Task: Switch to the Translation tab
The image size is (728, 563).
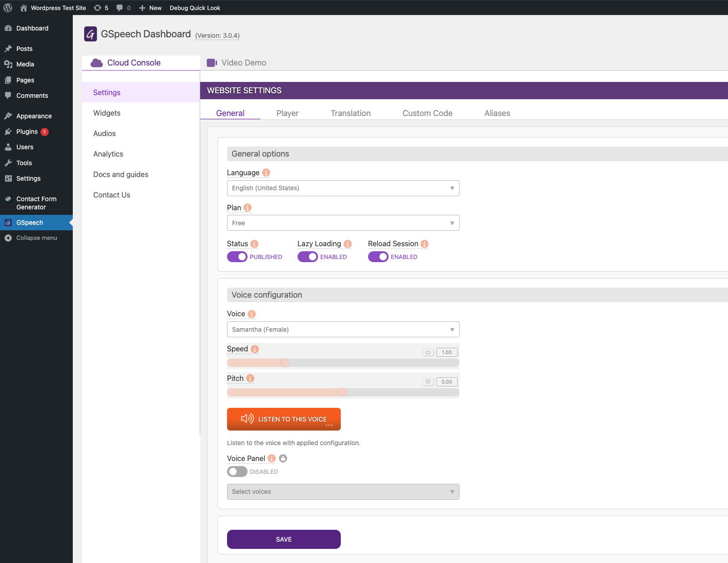Action: [x=350, y=113]
